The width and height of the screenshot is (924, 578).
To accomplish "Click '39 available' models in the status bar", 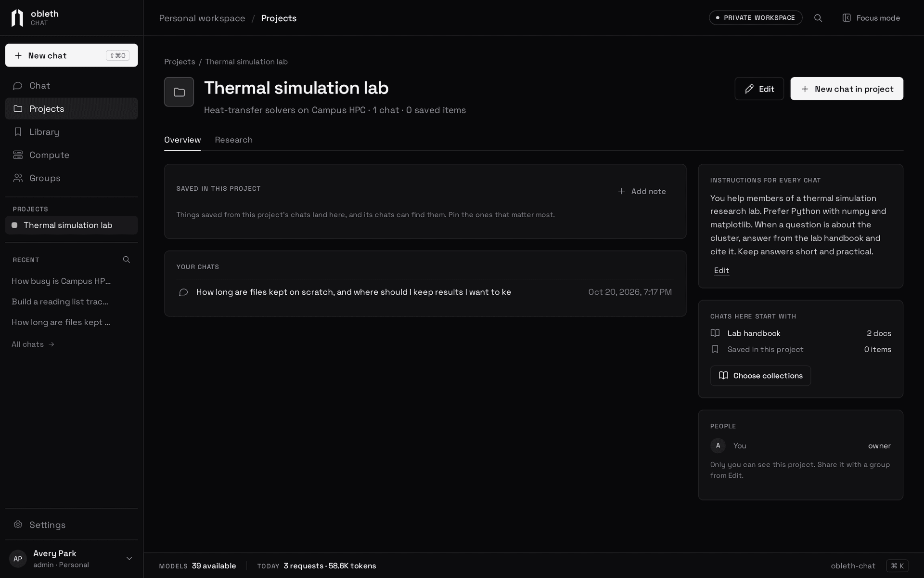I will point(214,566).
